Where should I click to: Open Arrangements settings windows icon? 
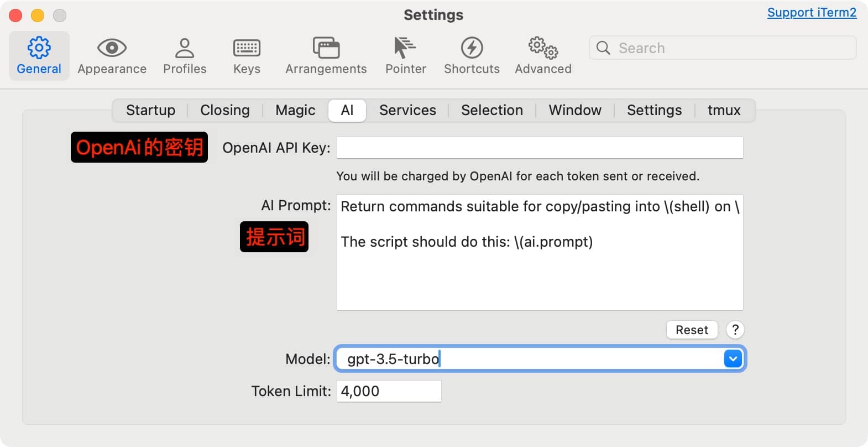326,48
